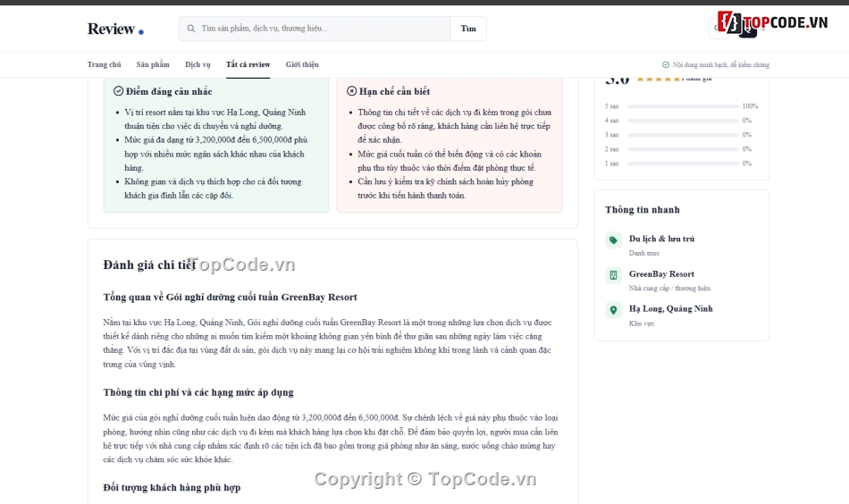Click the 'Nhà cung cấp / thương hiệu' label
The height and width of the screenshot is (504, 849).
click(669, 288)
